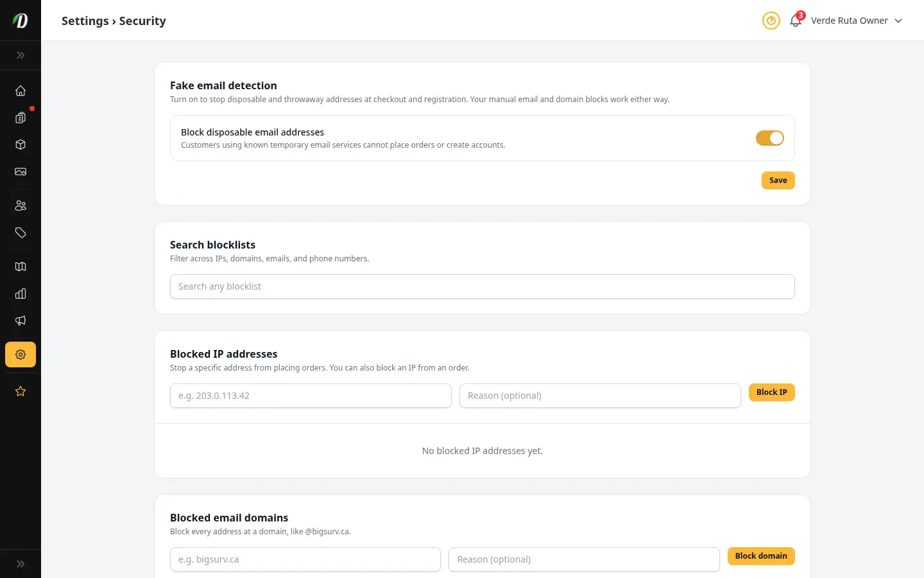
Task: Click the Settings › Security breadcrumb title
Action: point(114,21)
